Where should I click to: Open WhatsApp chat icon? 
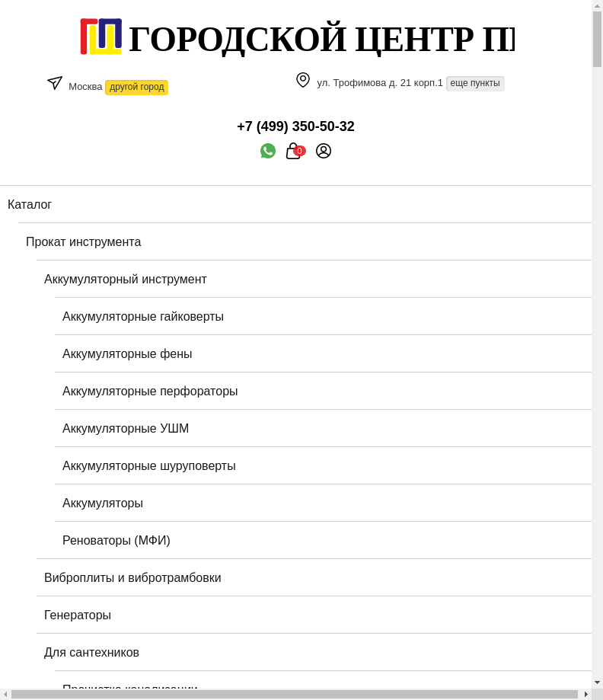click(268, 151)
